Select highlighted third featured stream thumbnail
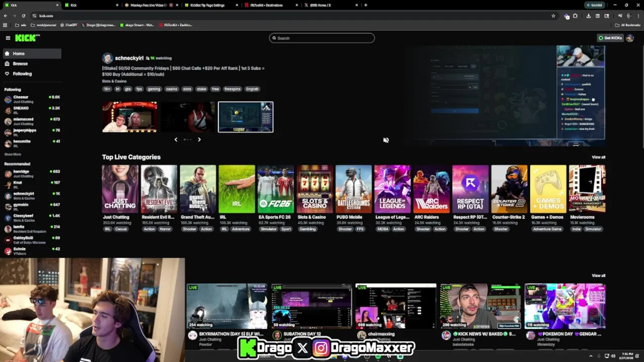 click(246, 117)
